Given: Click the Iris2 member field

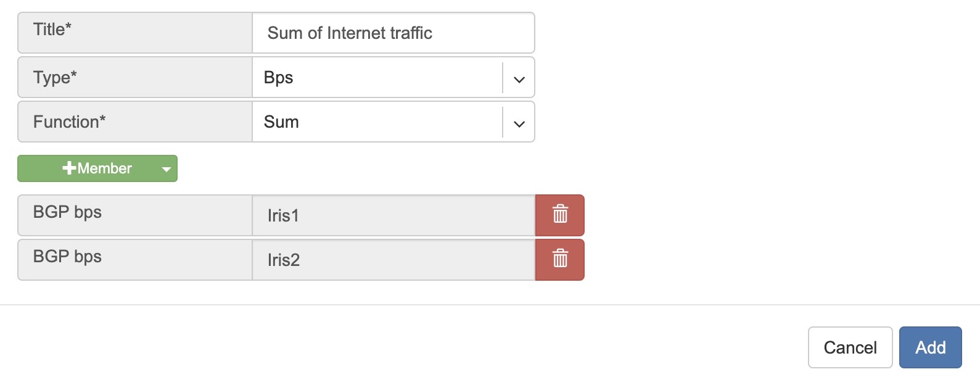Looking at the screenshot, I should pyautogui.click(x=393, y=260).
